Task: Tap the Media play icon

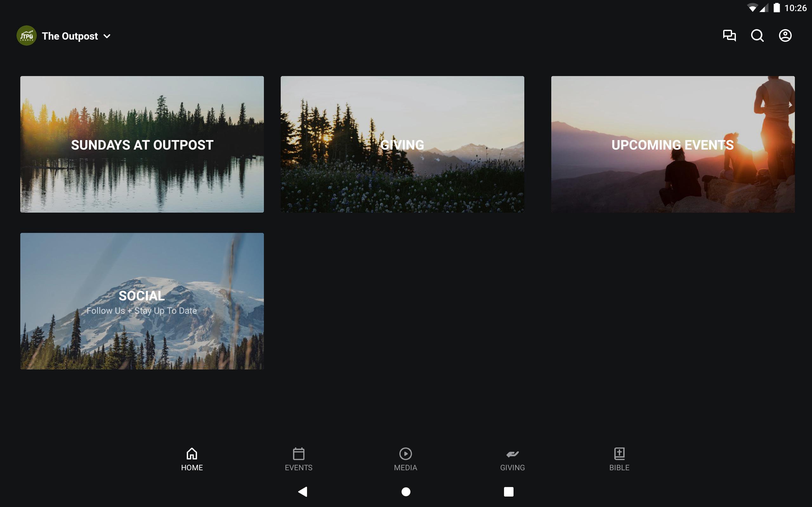Action: (x=405, y=454)
